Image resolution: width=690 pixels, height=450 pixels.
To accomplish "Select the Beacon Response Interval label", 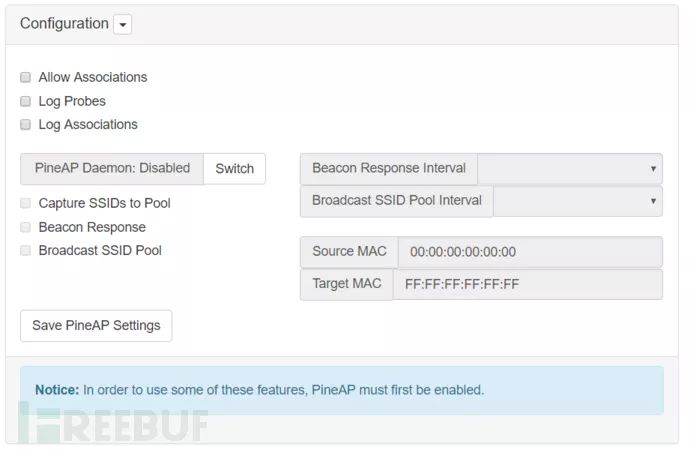I will [389, 169].
